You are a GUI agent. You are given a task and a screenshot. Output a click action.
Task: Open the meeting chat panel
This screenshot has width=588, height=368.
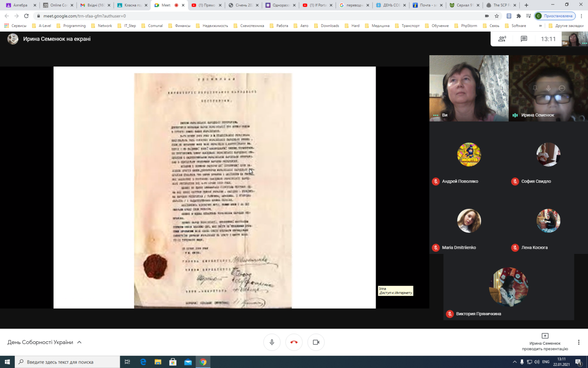[524, 39]
